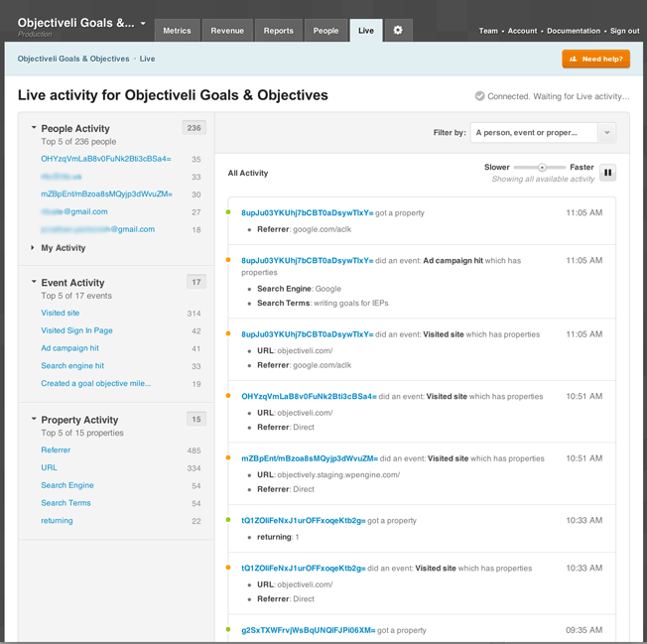The width and height of the screenshot is (647, 644).
Task: Open the Objectiveli Goals site switcher arrow
Action: [x=143, y=23]
